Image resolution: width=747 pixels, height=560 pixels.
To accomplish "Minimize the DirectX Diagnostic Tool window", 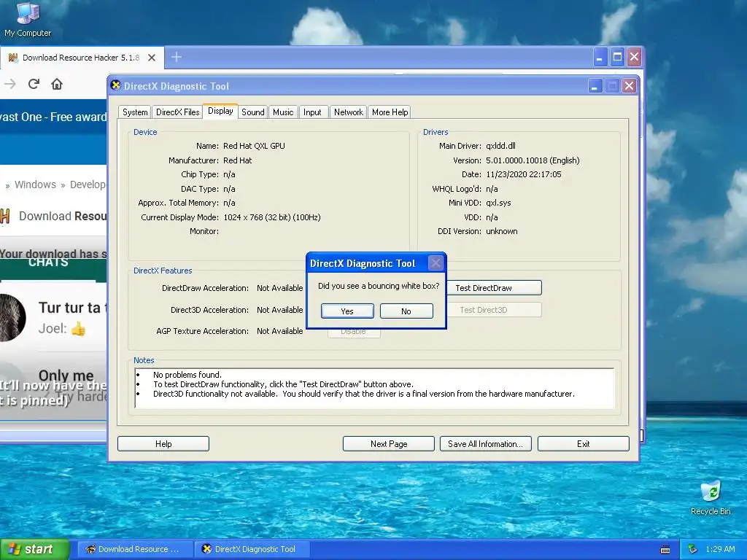I will 595,86.
